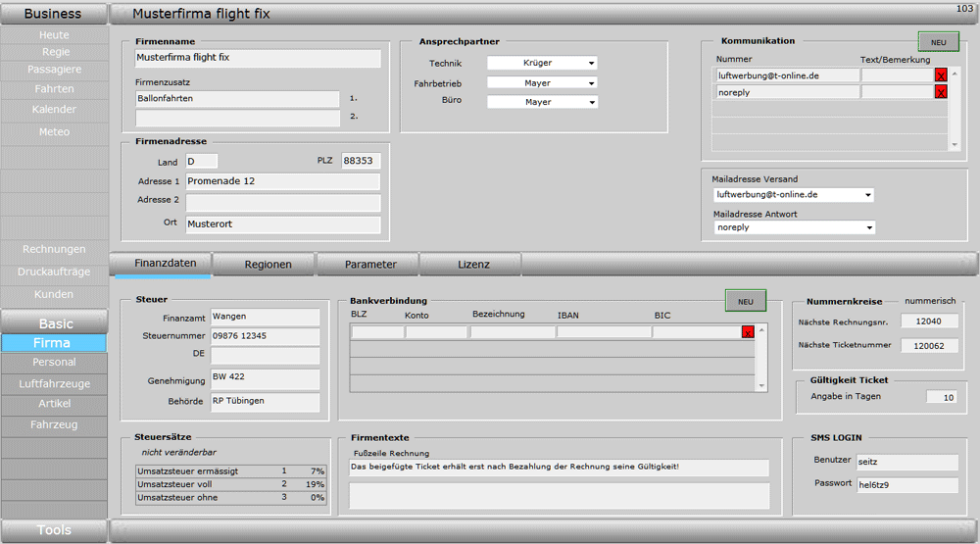Open the Passagiere menu item
The height and width of the screenshot is (544, 980).
54,70
